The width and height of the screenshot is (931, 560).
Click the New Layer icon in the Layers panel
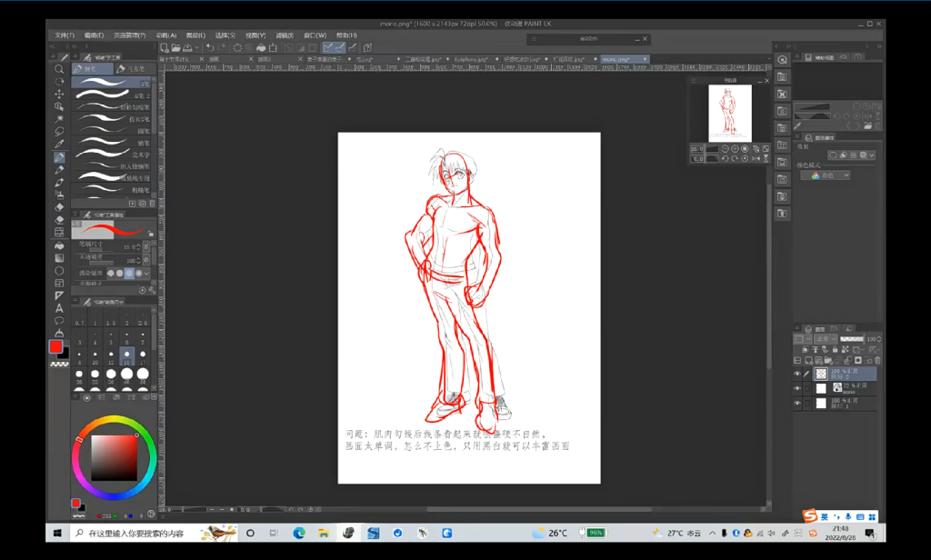tap(808, 360)
